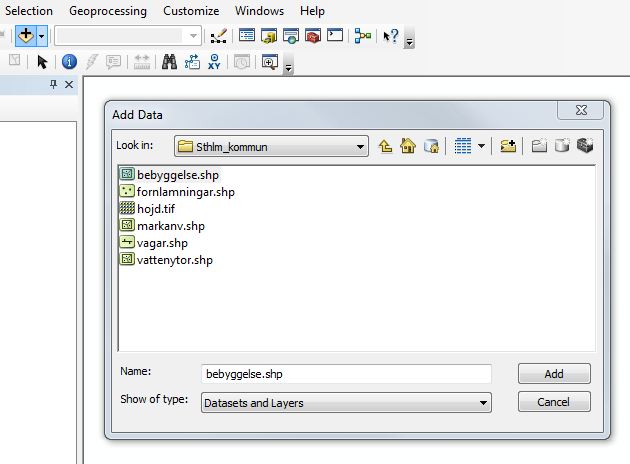Click Connect To Folder icon

508,146
